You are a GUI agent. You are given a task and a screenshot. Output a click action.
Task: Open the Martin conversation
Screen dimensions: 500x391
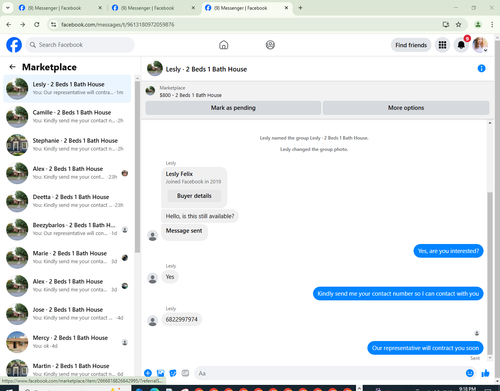point(67,368)
